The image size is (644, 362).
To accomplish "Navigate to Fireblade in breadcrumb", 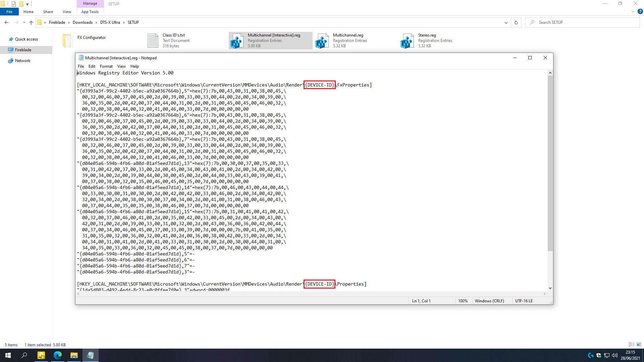I will pyautogui.click(x=57, y=22).
